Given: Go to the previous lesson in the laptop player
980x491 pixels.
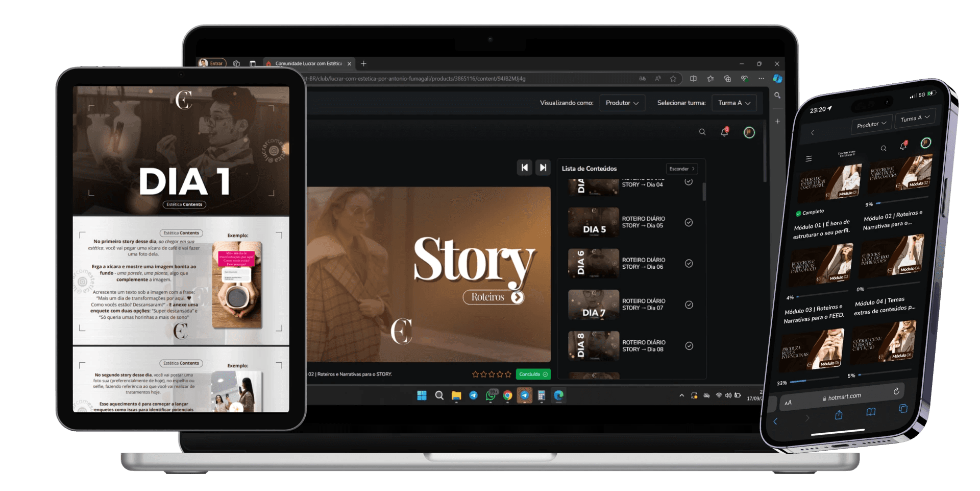Looking at the screenshot, I should [525, 168].
